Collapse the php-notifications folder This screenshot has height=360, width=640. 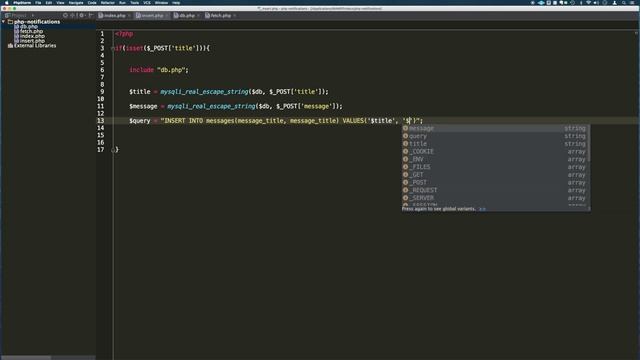(x=3, y=22)
